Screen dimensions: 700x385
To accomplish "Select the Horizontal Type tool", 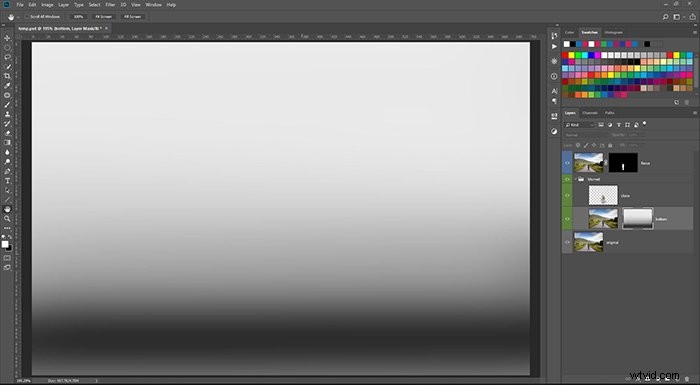I will click(x=7, y=181).
